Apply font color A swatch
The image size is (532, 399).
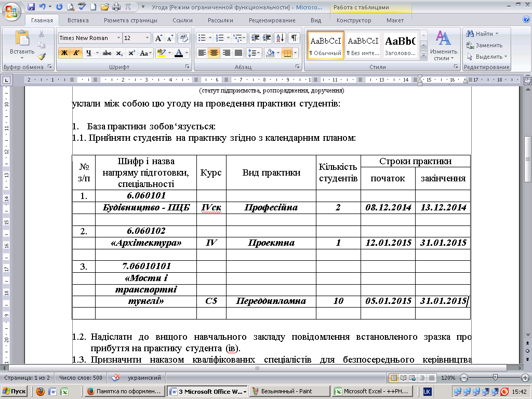coord(179,53)
